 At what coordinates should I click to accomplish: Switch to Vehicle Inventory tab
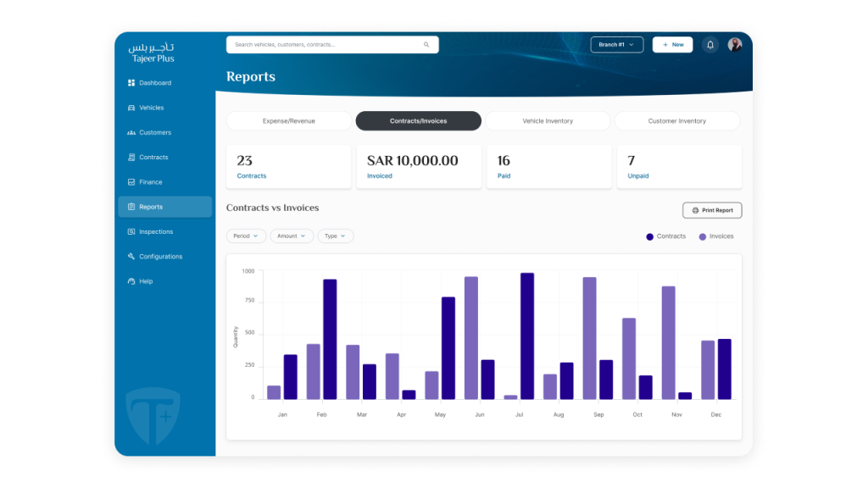pyautogui.click(x=548, y=121)
